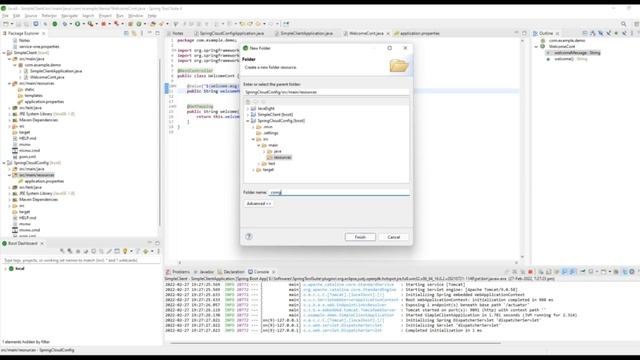
Task: Expand the java folder in dialog tree
Action: [264, 151]
